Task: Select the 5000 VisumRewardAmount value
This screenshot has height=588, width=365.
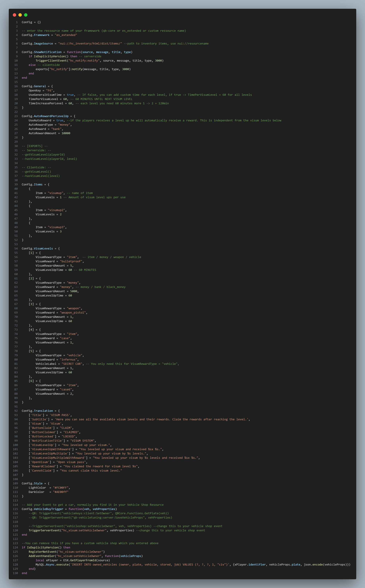Action: tap(74, 291)
